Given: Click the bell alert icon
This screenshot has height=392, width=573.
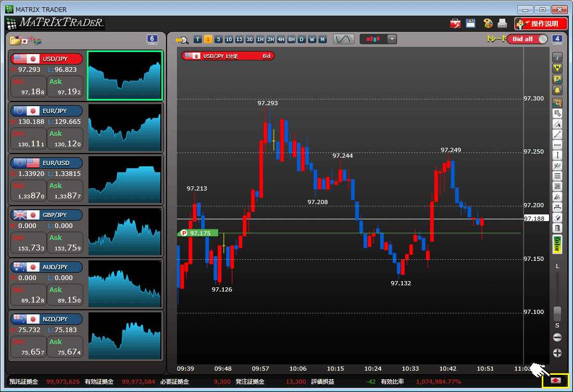Looking at the screenshot, I should point(557,90).
